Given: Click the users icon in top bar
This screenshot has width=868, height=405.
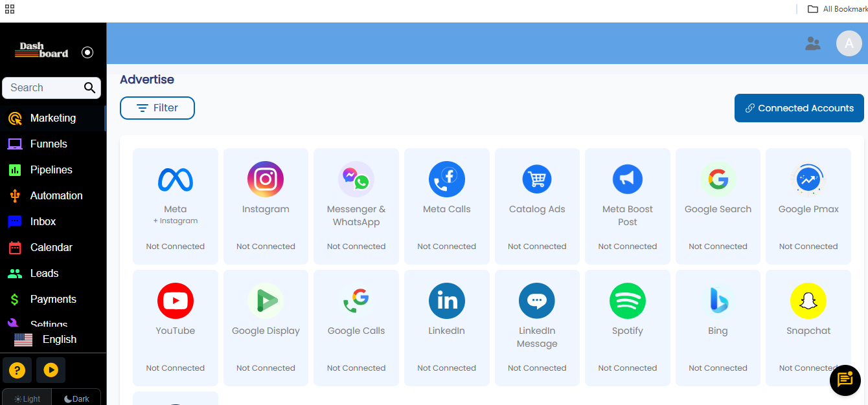Looking at the screenshot, I should (812, 43).
